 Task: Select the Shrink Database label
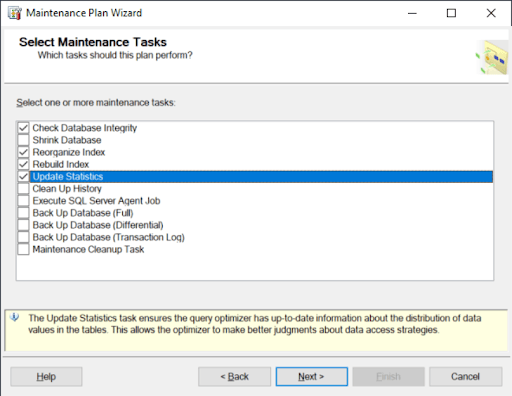pyautogui.click(x=67, y=140)
